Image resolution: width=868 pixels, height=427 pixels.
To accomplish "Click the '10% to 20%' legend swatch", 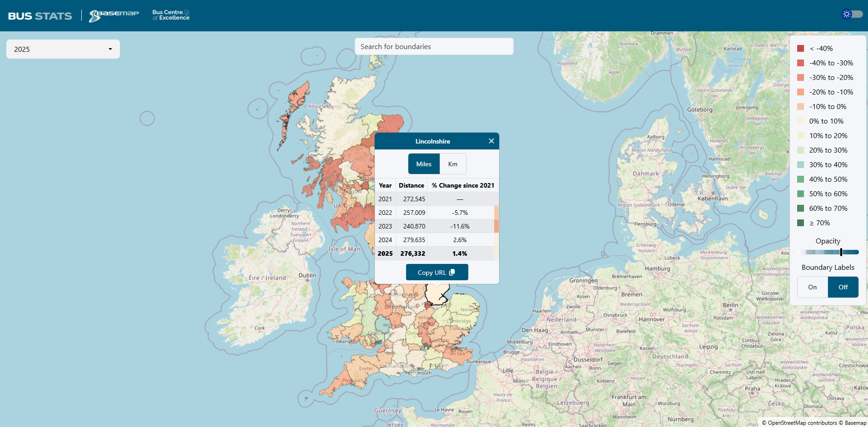I will pyautogui.click(x=800, y=136).
